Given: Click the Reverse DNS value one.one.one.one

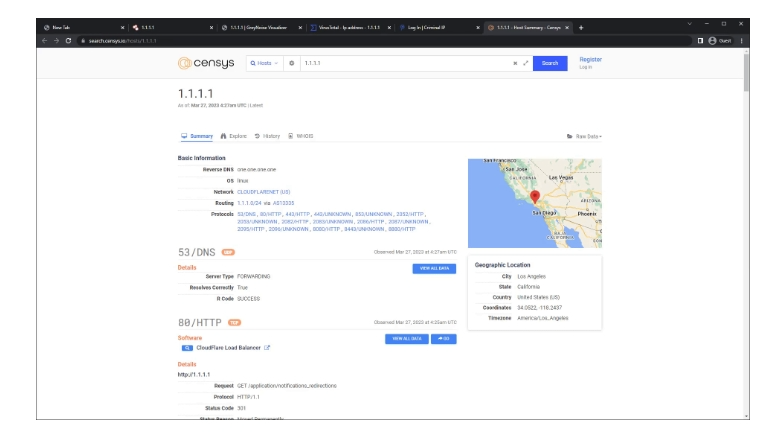Looking at the screenshot, I should [257, 169].
